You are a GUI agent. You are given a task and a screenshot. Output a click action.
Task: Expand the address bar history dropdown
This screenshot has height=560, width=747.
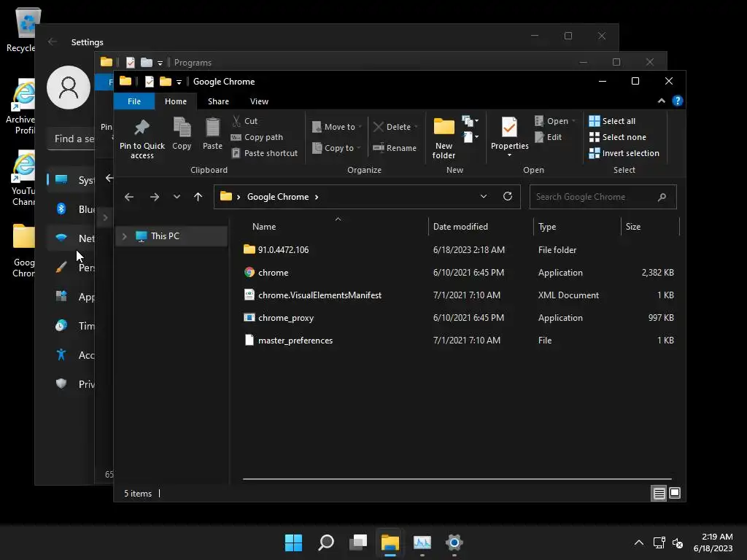tap(484, 197)
